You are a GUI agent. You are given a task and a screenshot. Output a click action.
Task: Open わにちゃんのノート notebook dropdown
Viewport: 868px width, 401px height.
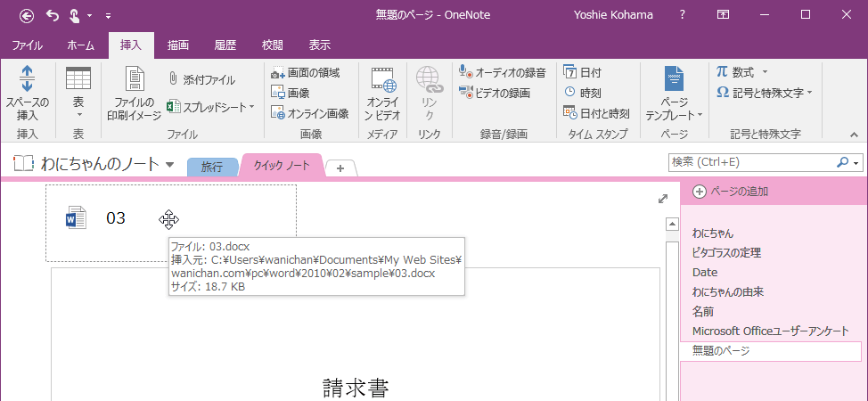170,165
